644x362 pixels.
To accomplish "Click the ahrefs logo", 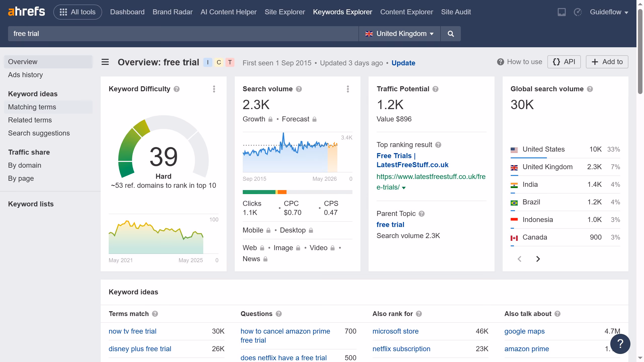I will [x=26, y=12].
